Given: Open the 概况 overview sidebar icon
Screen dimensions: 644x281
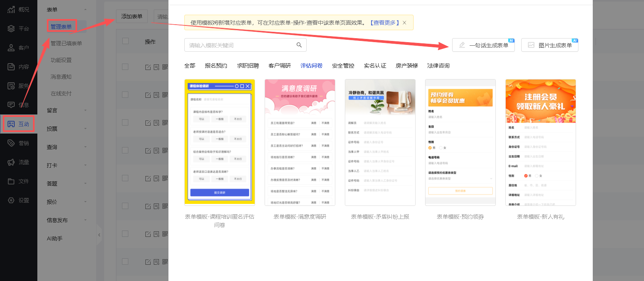Looking at the screenshot, I should (11, 10).
